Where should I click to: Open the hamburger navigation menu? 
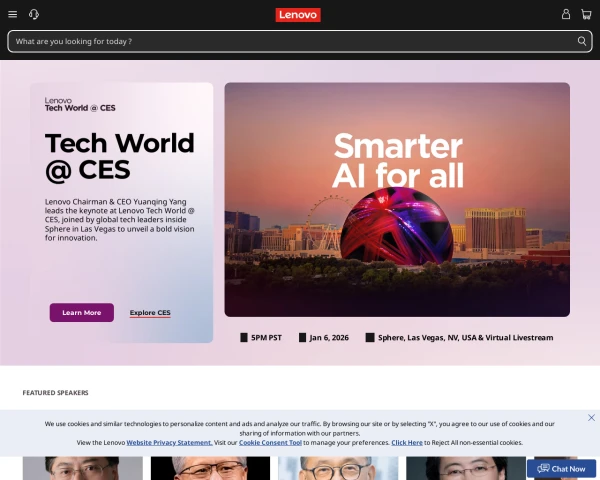pyautogui.click(x=13, y=15)
